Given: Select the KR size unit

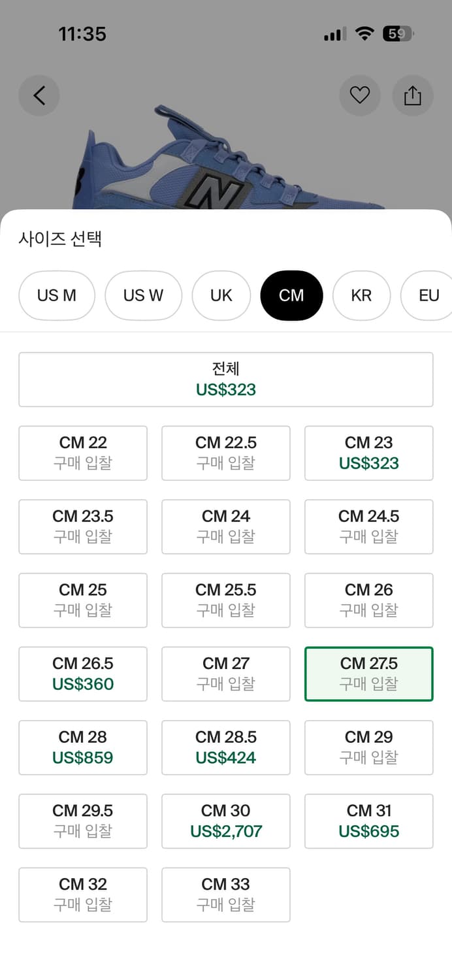Looking at the screenshot, I should pyautogui.click(x=361, y=295).
